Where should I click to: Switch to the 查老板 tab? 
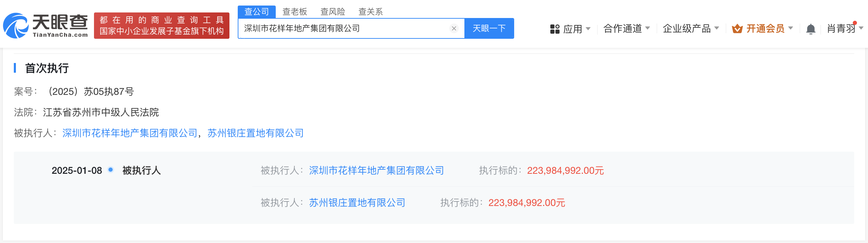coord(295,12)
